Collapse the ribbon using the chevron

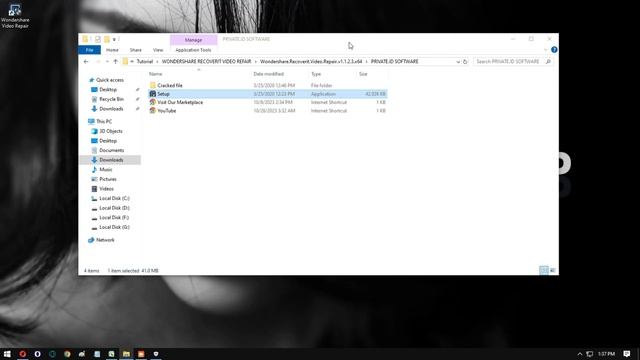pyautogui.click(x=545, y=50)
